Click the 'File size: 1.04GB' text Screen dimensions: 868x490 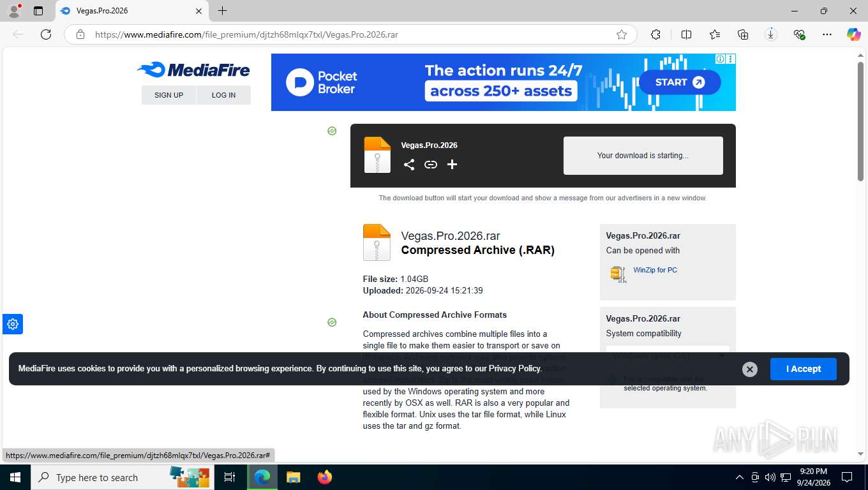(x=396, y=279)
